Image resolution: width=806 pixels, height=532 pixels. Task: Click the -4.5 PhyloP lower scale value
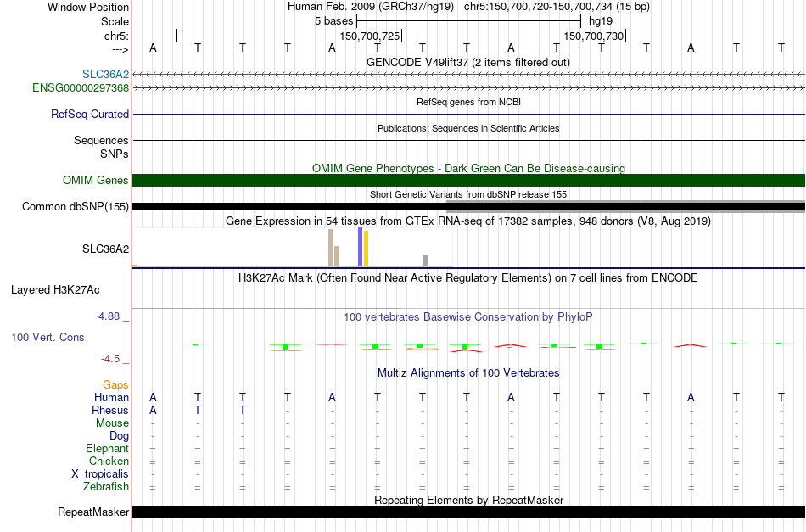tap(110, 359)
